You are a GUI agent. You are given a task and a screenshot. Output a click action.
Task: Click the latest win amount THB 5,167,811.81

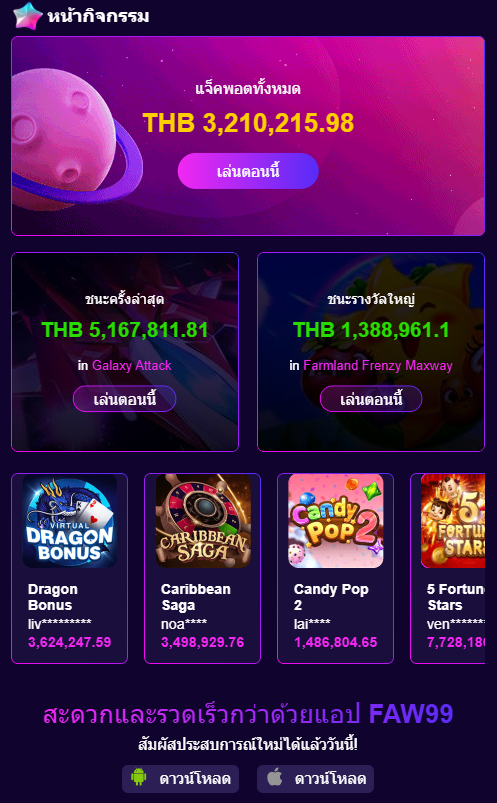(x=125, y=330)
